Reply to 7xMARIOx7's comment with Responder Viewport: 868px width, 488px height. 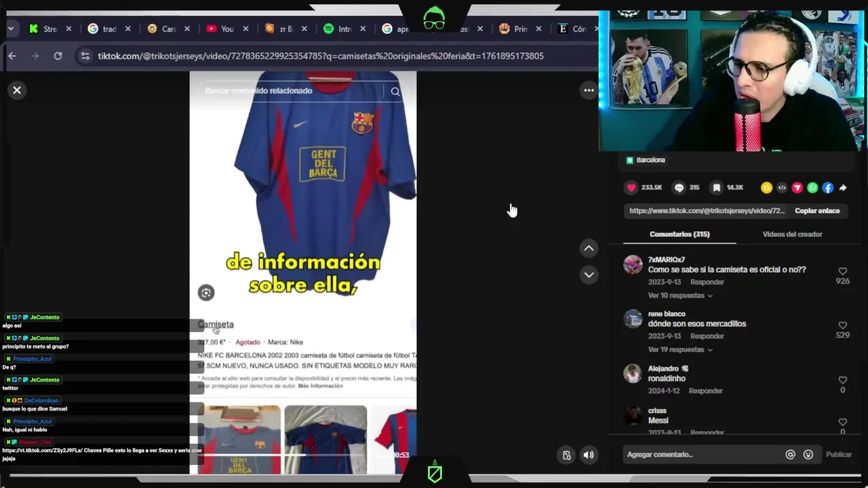point(707,282)
